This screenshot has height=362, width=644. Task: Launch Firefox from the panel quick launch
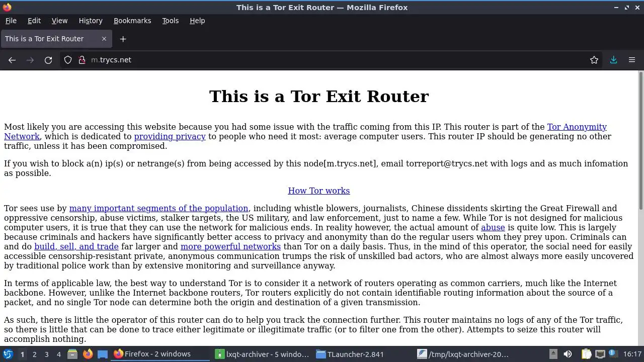(x=88, y=354)
